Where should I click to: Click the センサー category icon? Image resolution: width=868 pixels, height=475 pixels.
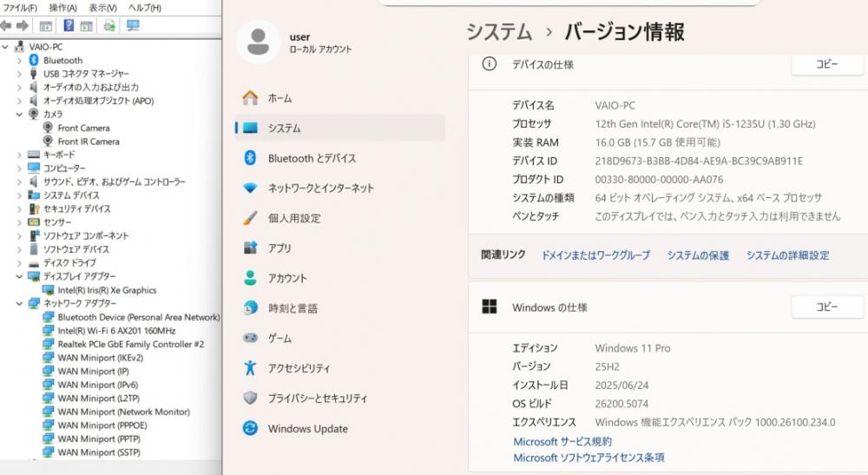[34, 222]
